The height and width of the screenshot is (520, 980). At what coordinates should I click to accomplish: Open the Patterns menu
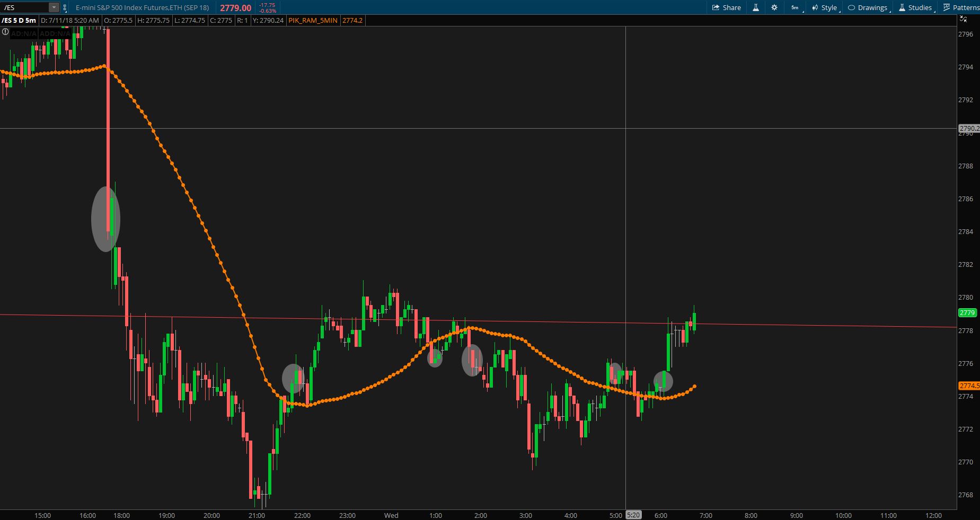pos(961,7)
